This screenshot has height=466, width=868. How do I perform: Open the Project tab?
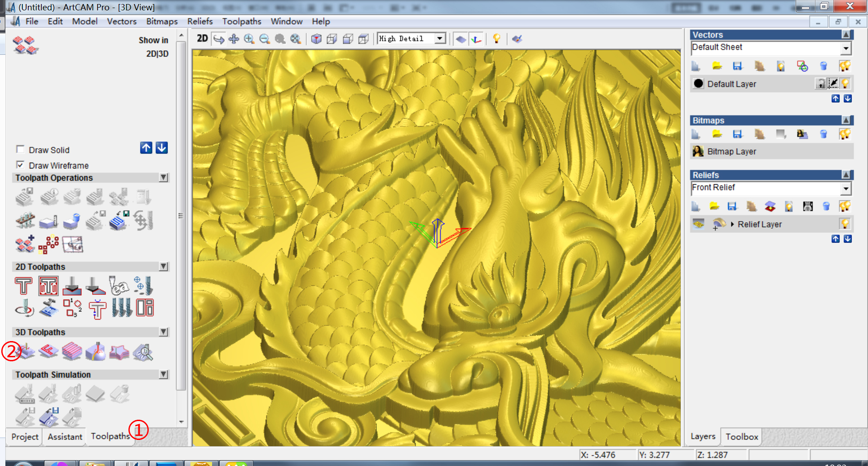pyautogui.click(x=25, y=436)
